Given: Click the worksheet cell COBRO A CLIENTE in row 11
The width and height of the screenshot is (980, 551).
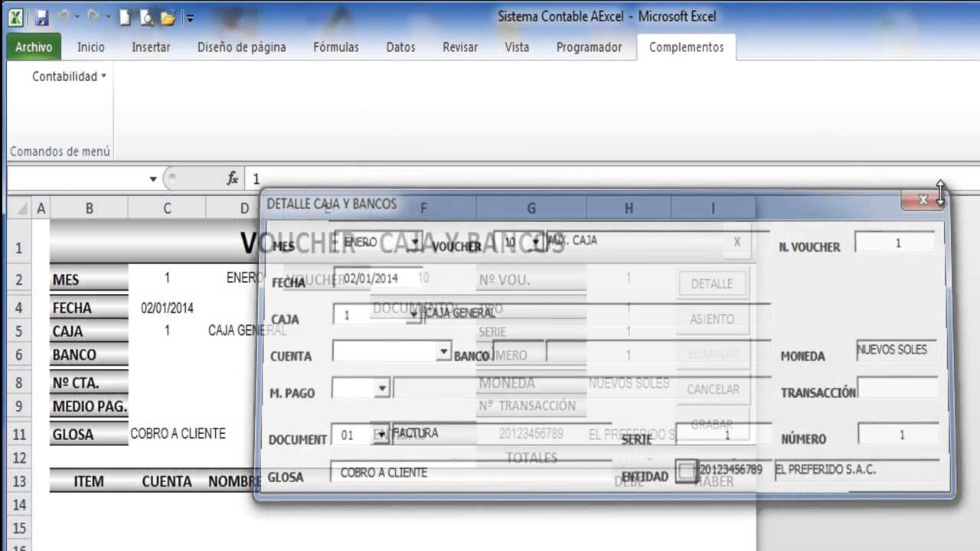Looking at the screenshot, I should (x=178, y=433).
